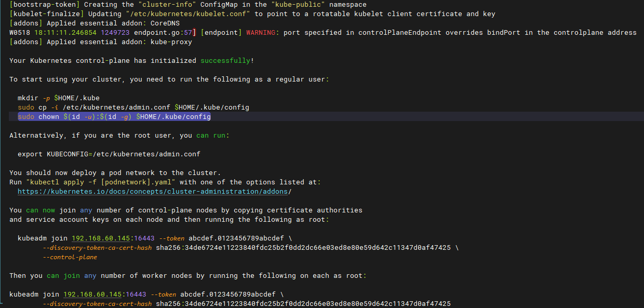Click 192.168.60.145 in the indented control-plane join command
Image resolution: width=644 pixels, height=308 pixels.
click(101, 238)
